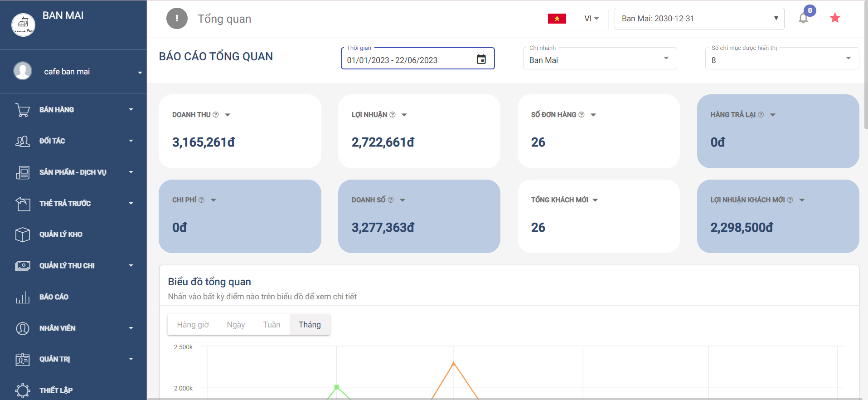Viewport: 868px width, 400px height.
Task: Click the Thời gian date range field
Action: pos(408,60)
